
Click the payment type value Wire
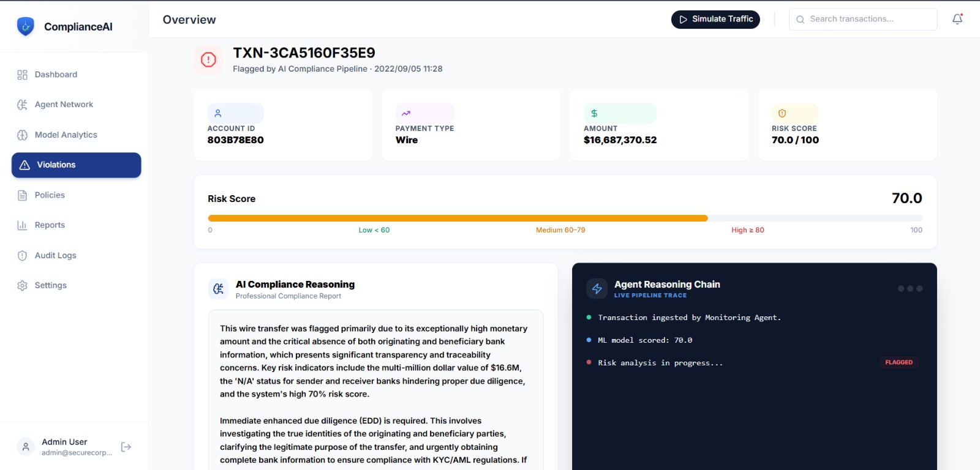coord(407,140)
